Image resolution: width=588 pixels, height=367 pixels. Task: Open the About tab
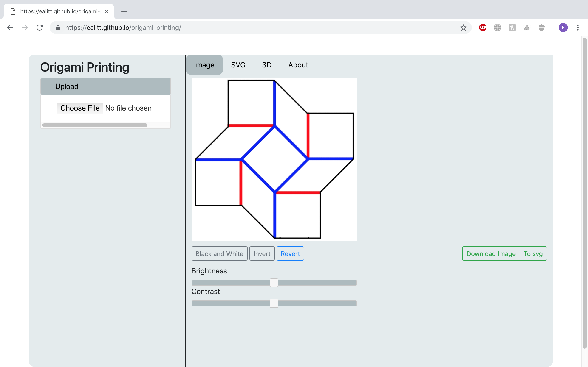pyautogui.click(x=298, y=65)
